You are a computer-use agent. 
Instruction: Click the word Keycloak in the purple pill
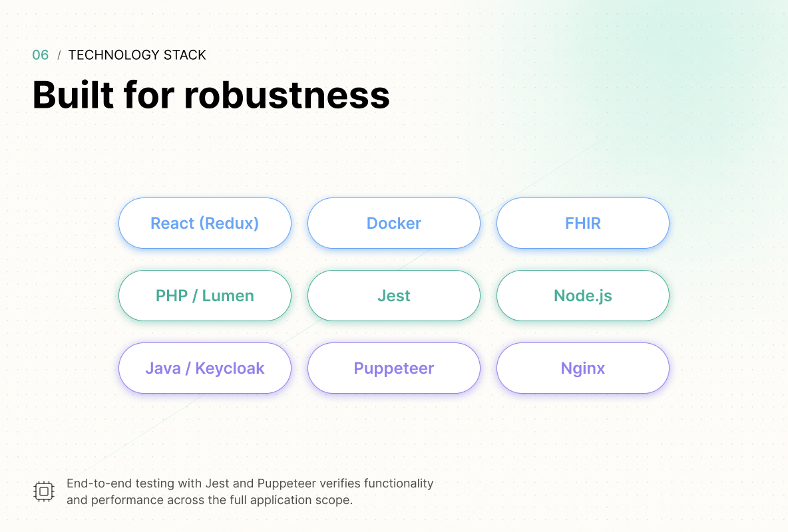click(230, 368)
